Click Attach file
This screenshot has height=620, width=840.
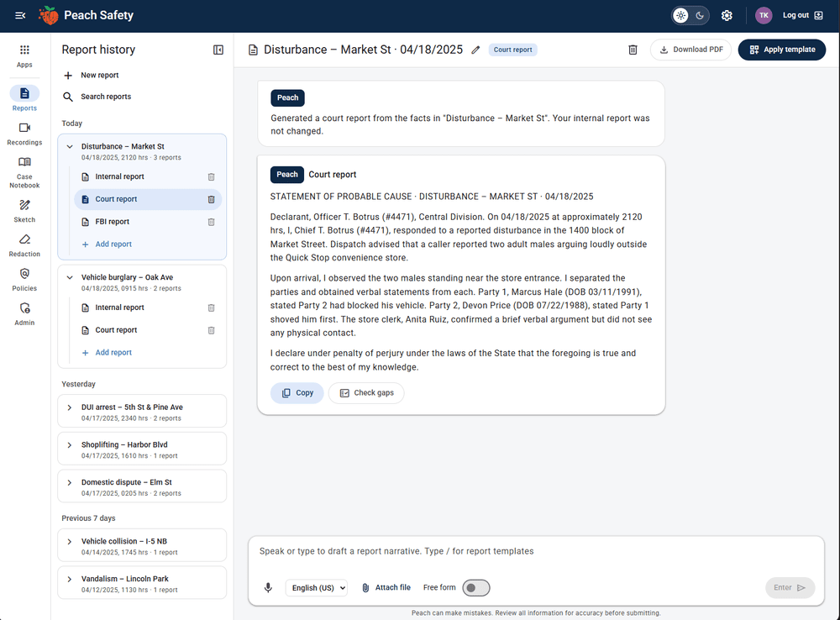(x=386, y=588)
